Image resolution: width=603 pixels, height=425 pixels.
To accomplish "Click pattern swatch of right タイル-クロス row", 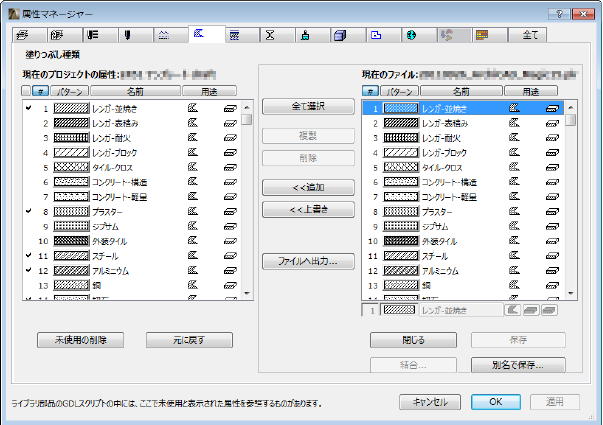I will coord(401,167).
